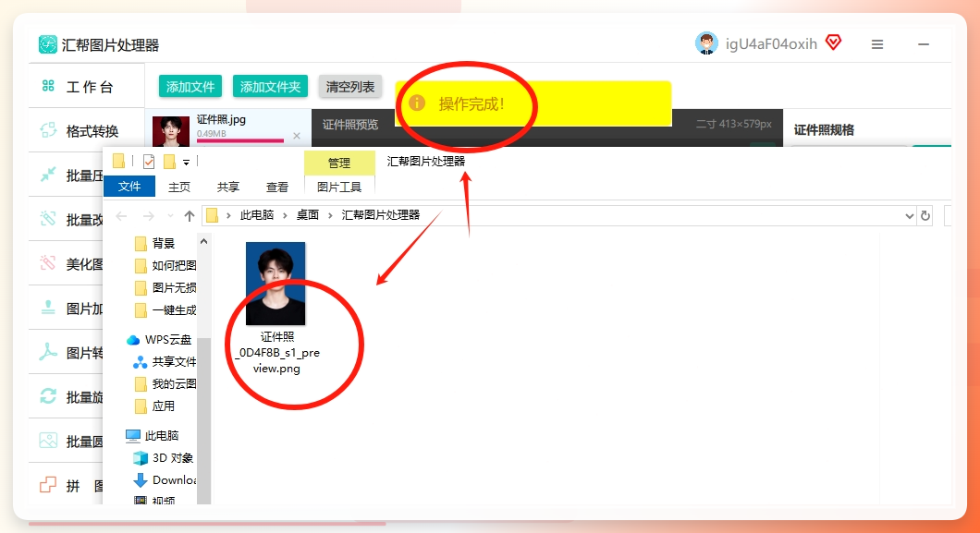980x533 pixels.
Task: Select 3D 对象 in navigation pane
Action: [164, 457]
